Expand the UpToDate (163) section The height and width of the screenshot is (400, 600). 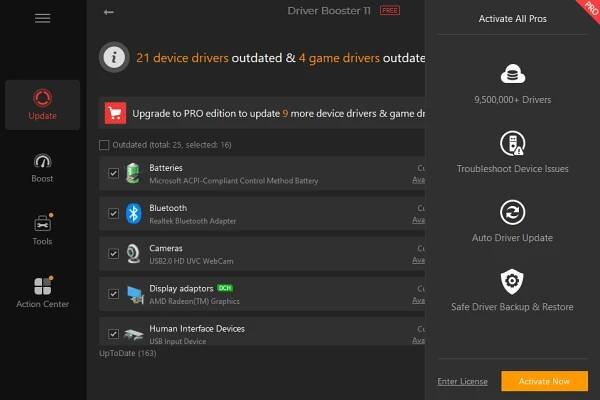point(126,353)
